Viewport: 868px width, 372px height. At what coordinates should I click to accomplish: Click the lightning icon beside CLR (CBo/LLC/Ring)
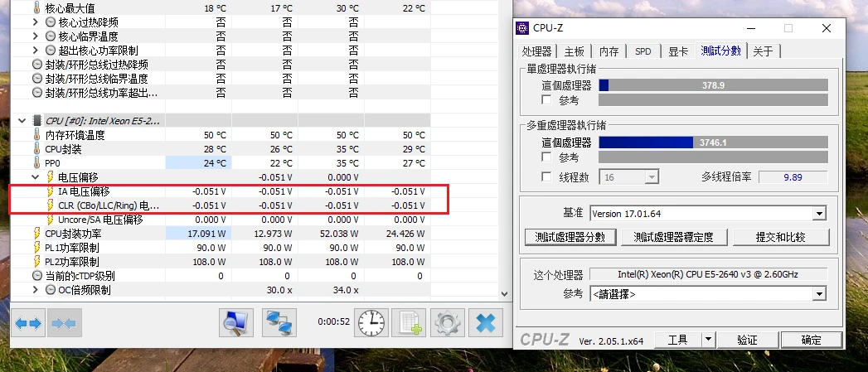pos(51,205)
